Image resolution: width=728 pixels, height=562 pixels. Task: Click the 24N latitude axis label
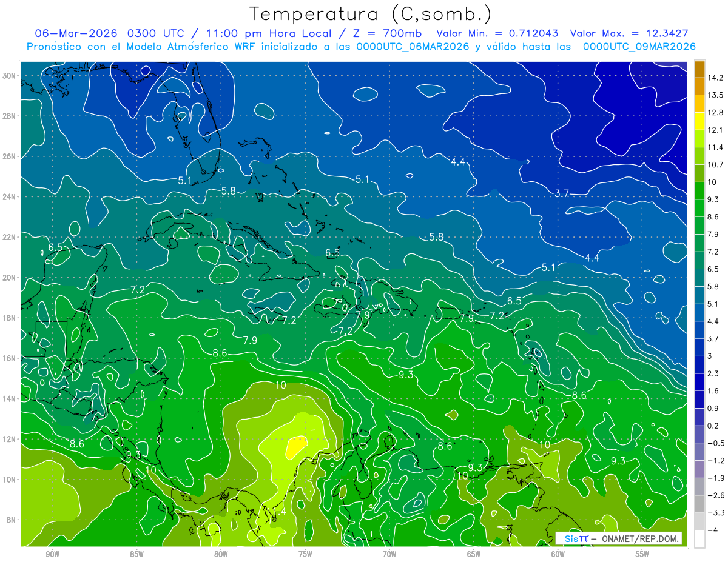click(10, 197)
